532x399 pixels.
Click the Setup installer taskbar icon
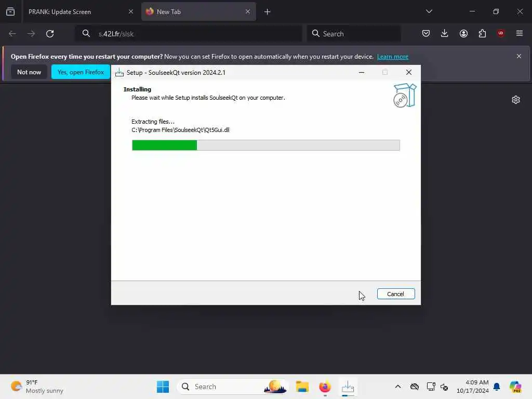tap(348, 387)
